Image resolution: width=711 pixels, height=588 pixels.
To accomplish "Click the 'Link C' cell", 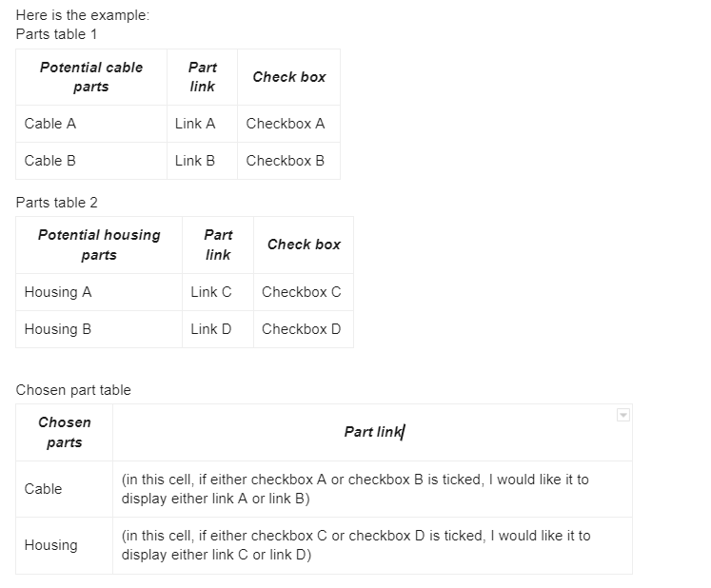I will pos(218,292).
